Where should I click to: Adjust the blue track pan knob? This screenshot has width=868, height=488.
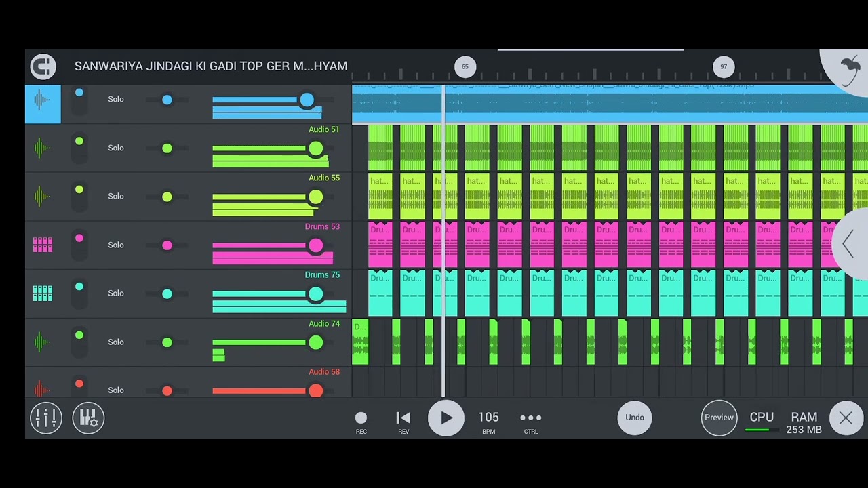pyautogui.click(x=167, y=100)
